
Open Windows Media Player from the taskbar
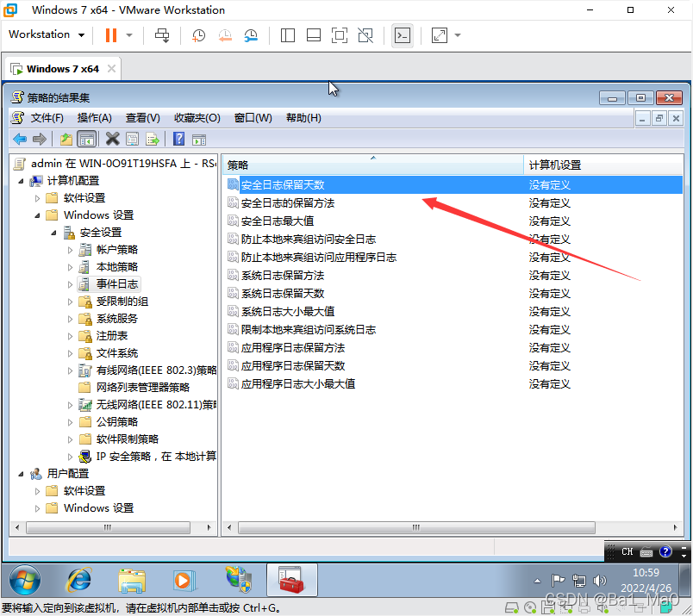point(183,580)
